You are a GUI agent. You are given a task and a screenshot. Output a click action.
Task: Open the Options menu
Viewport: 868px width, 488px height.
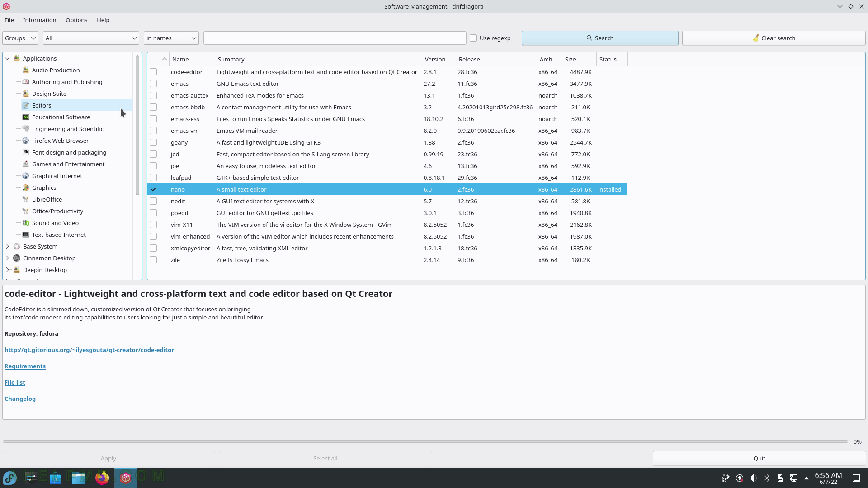point(76,20)
